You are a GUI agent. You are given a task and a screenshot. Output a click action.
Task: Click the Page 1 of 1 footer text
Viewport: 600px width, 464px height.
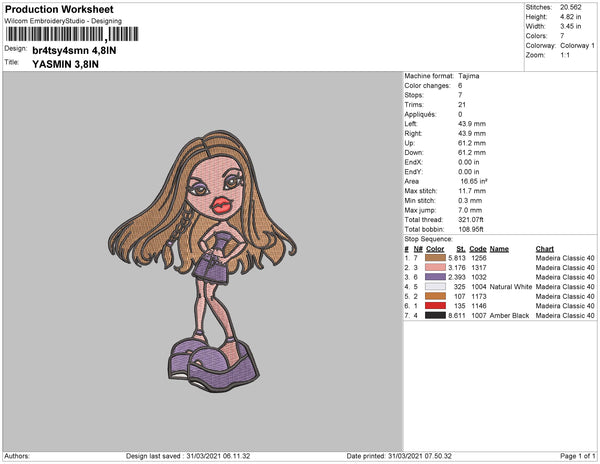577,456
